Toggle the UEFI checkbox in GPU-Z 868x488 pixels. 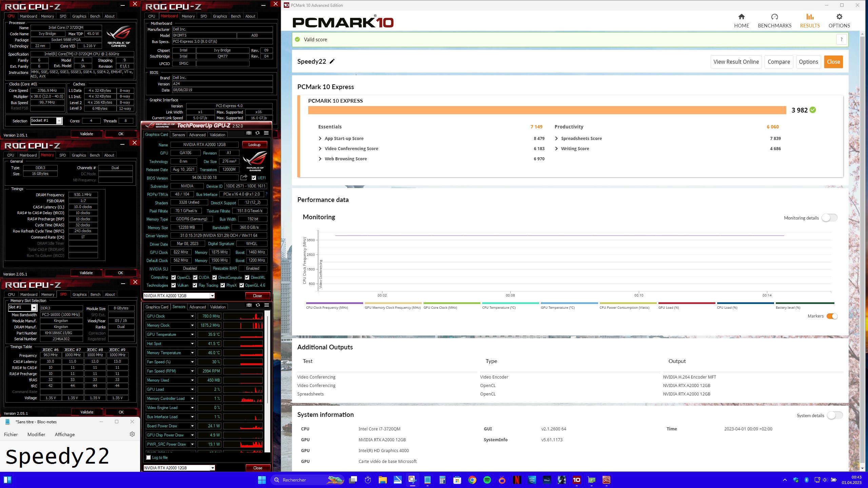254,178
